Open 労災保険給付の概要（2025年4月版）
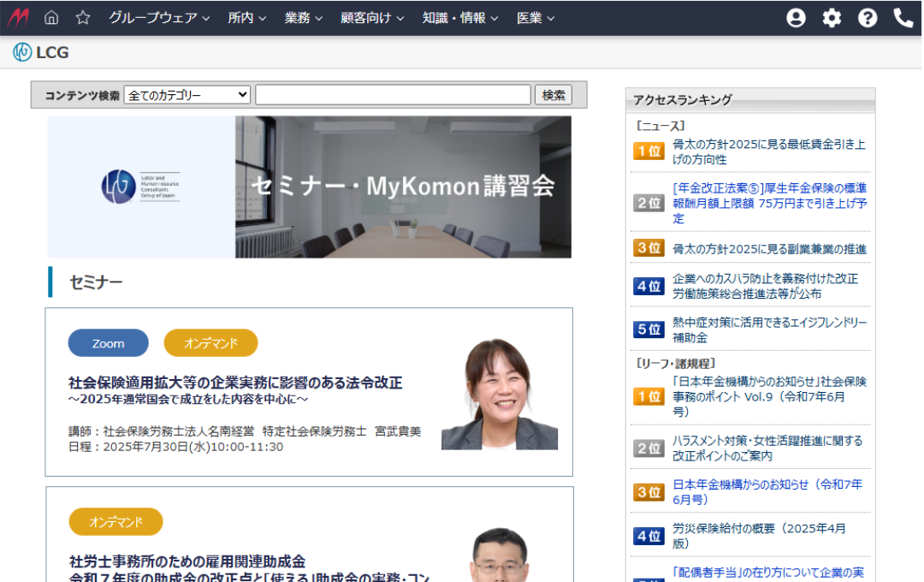This screenshot has width=924, height=582. pos(759,536)
